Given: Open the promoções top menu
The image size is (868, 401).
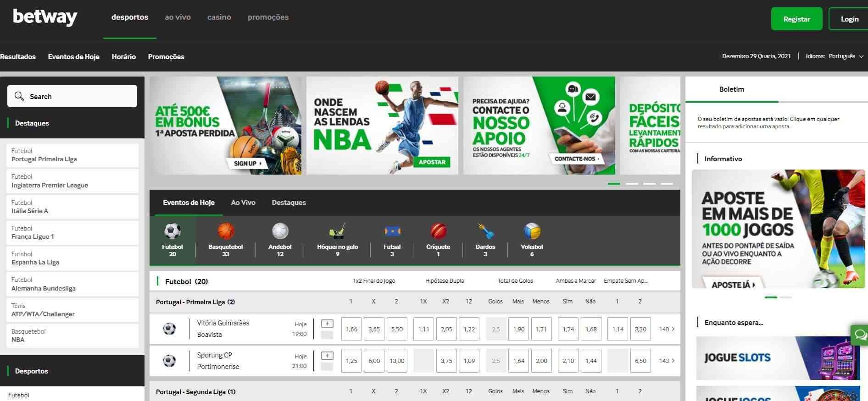Looking at the screenshot, I should coord(268,17).
